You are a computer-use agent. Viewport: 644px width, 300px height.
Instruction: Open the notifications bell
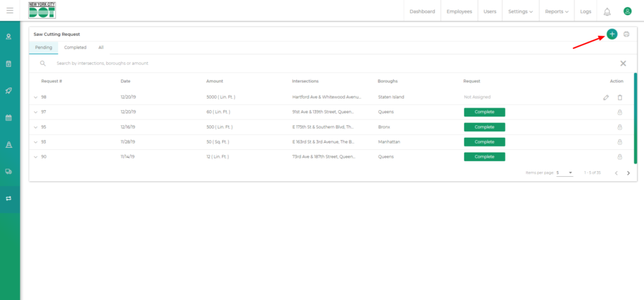(x=607, y=11)
